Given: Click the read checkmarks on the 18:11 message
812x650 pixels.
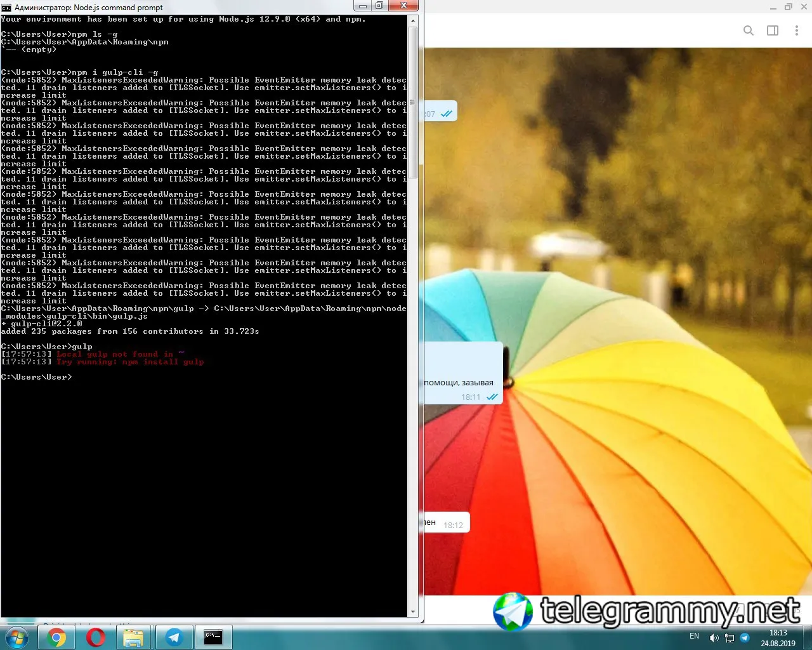Looking at the screenshot, I should [492, 397].
